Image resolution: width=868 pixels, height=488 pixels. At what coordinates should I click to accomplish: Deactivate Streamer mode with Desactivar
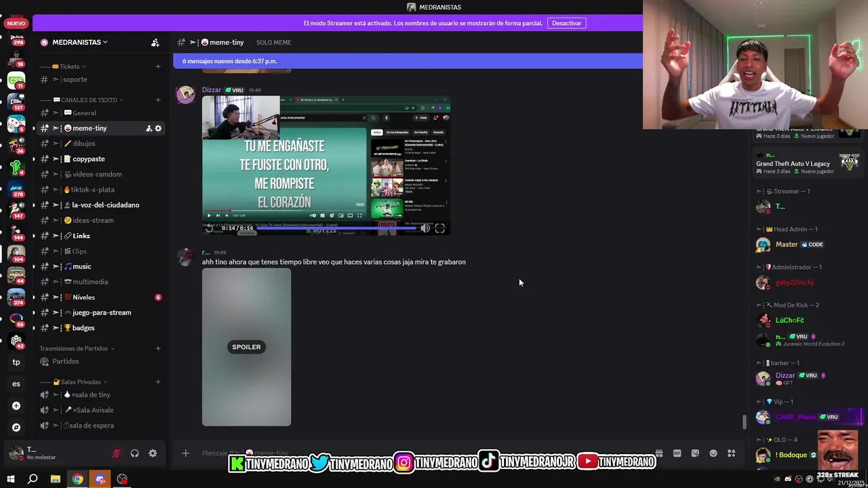(566, 23)
